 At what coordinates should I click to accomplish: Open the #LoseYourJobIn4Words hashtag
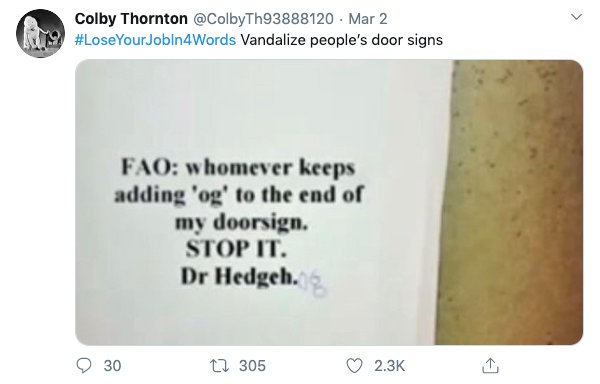pyautogui.click(x=155, y=40)
